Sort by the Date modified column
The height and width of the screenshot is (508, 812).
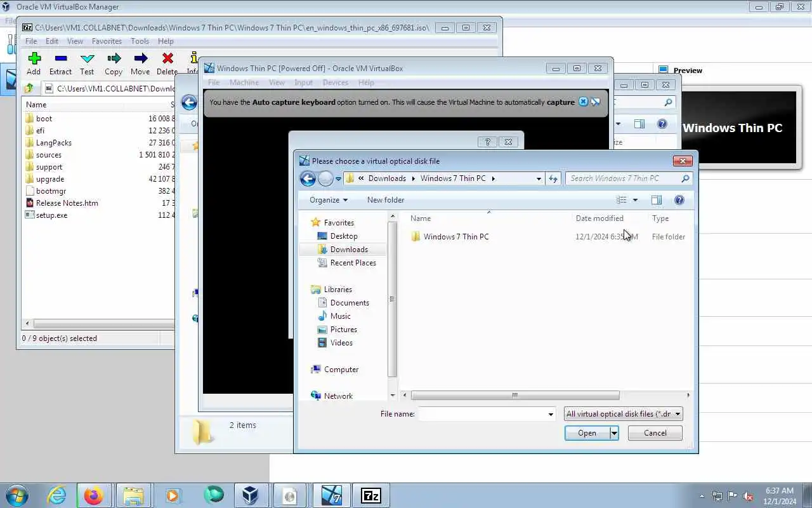point(599,218)
